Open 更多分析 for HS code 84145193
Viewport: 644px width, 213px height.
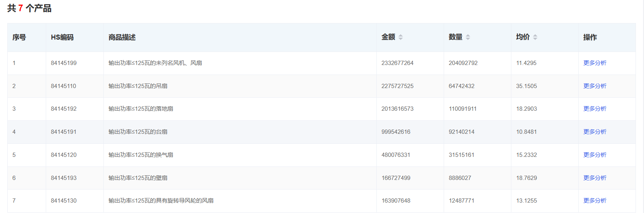point(595,178)
